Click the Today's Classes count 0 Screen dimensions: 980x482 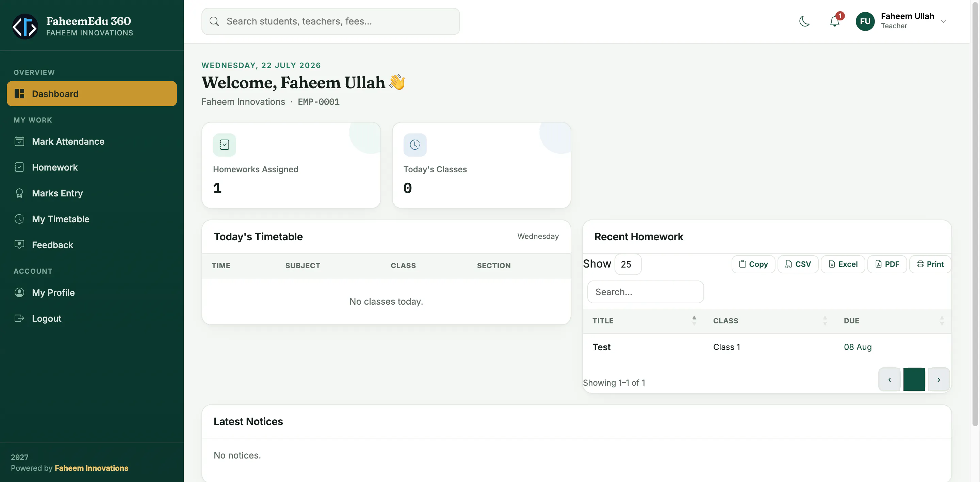tap(407, 188)
